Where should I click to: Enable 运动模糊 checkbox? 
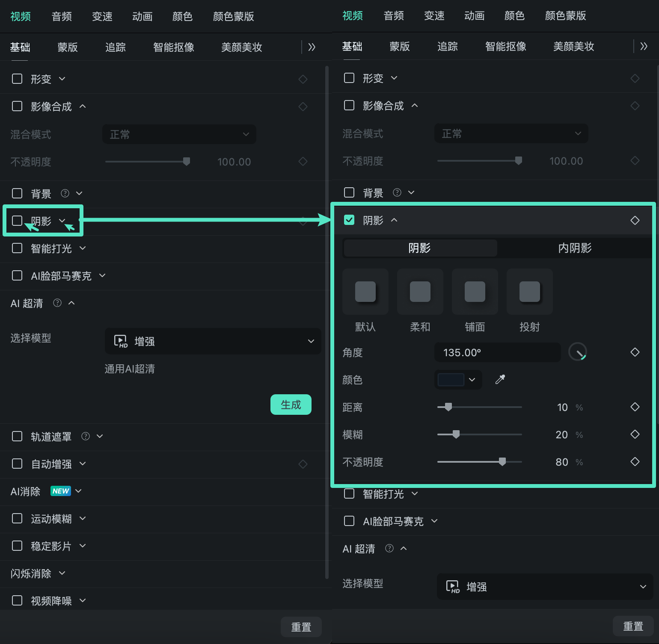[17, 518]
